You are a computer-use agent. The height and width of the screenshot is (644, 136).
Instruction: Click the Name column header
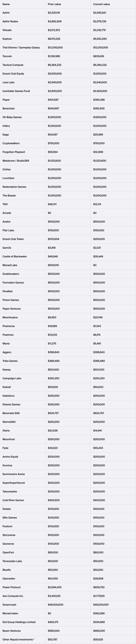6,4
